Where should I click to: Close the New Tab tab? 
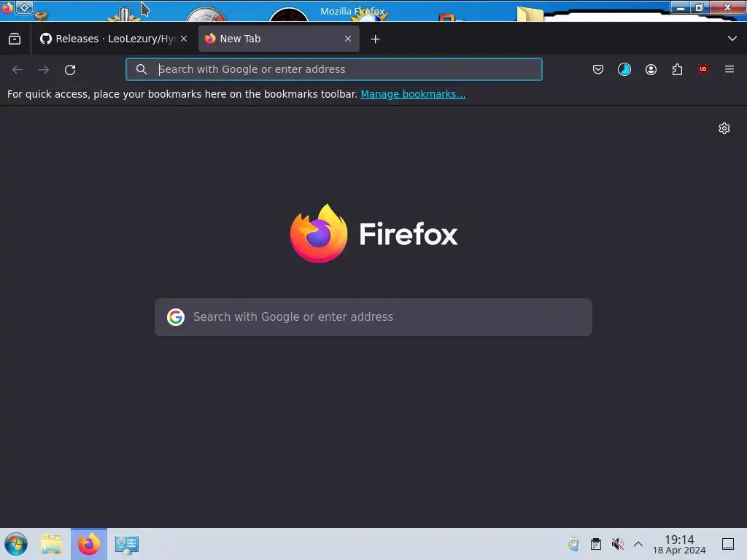point(348,39)
